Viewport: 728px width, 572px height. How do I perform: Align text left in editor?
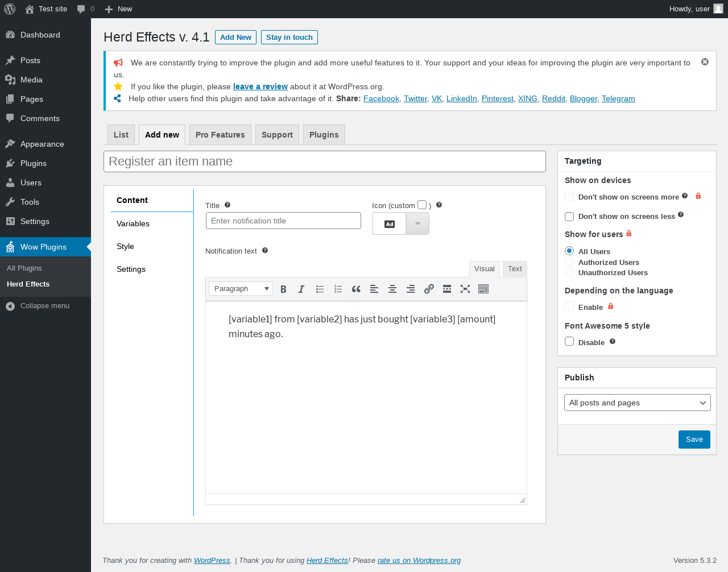point(374,289)
